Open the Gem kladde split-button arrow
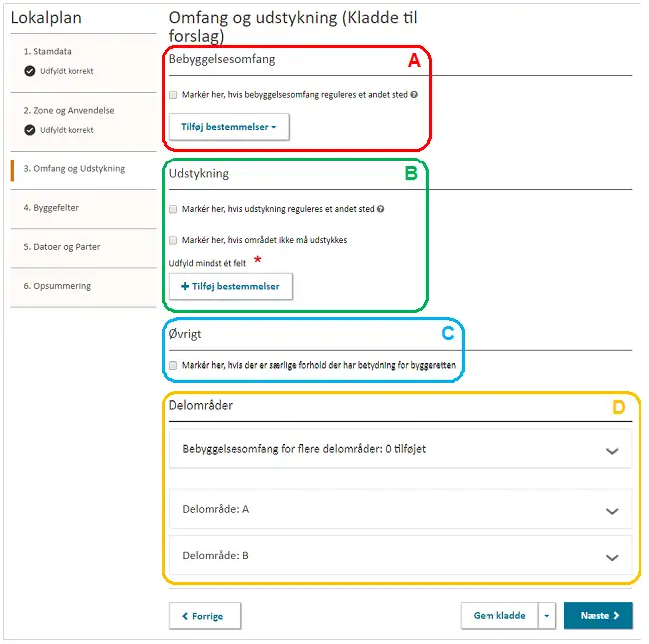This screenshot has height=644, width=649. 547,616
